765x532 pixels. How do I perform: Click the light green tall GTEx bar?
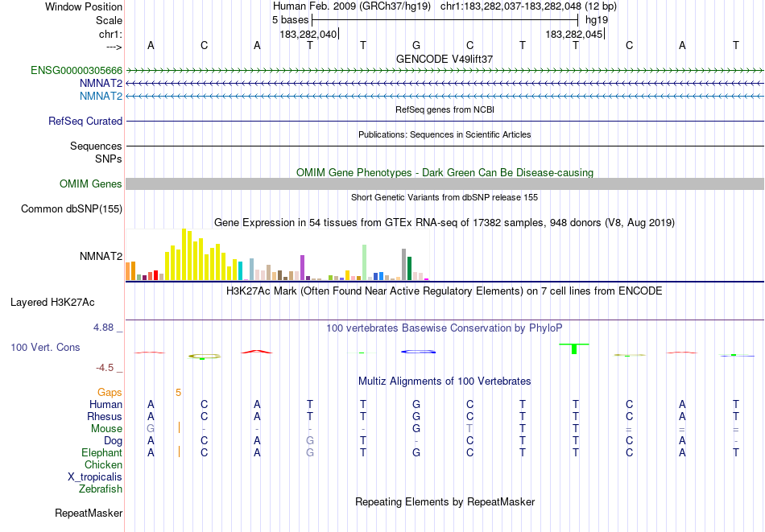[x=365, y=262]
